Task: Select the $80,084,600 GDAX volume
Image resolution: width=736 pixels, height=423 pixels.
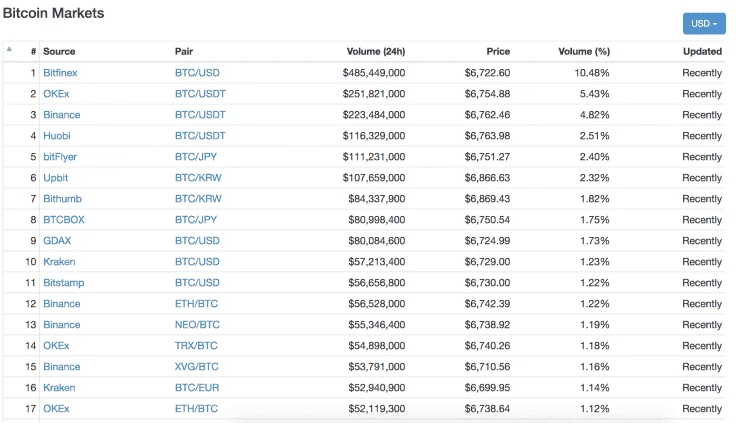Action: point(376,241)
